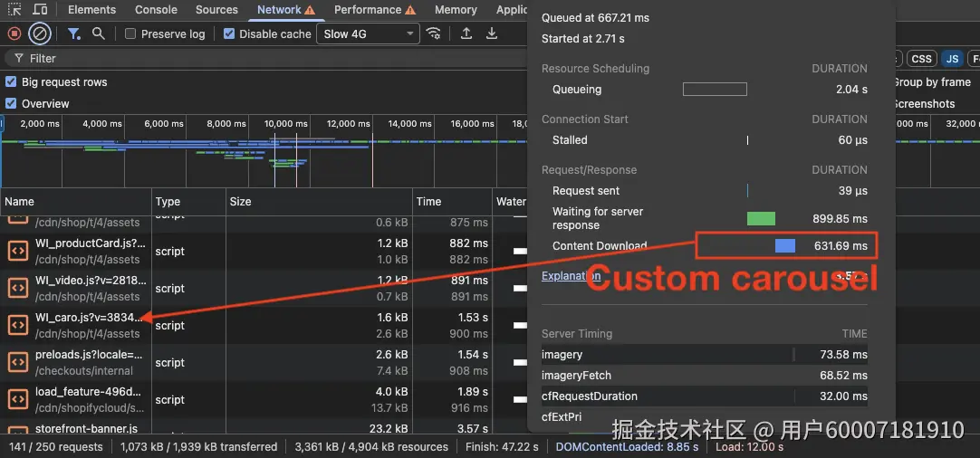Sort by the Size column header
Screen dimensions: 980x458
319,201
